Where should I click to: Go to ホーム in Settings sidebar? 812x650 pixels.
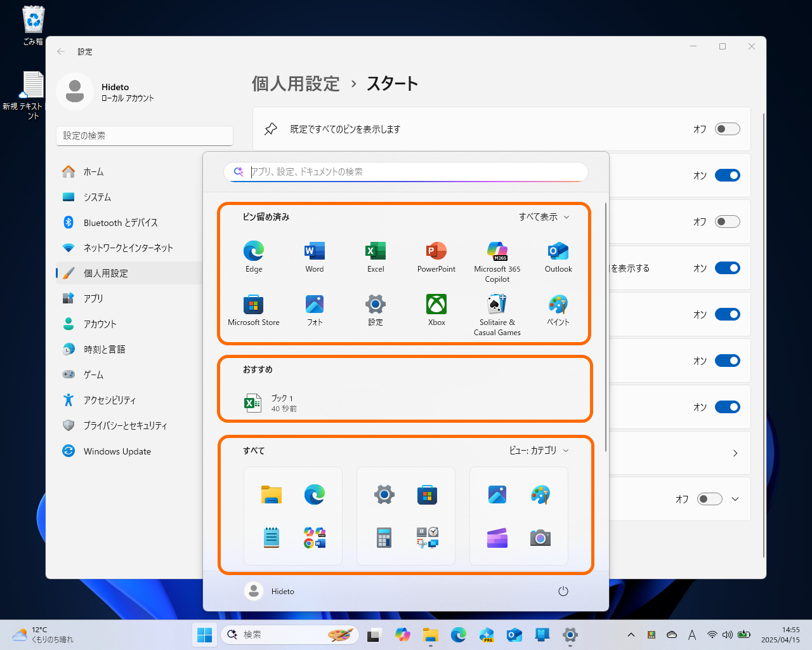tap(129, 171)
